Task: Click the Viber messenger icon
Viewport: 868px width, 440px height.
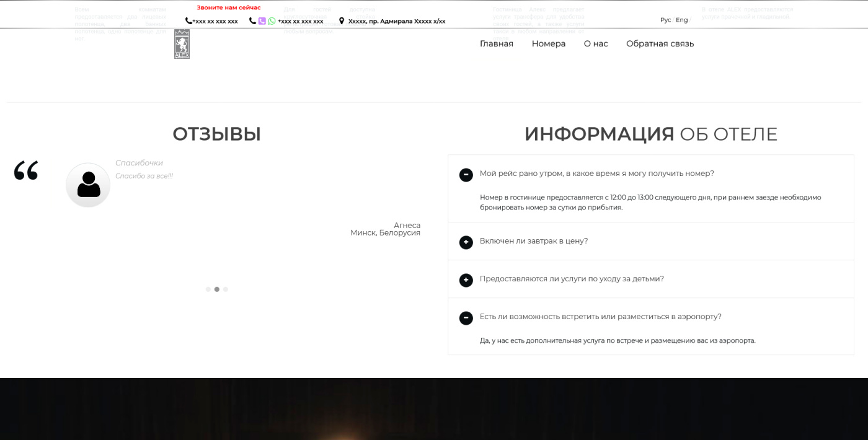Action: (x=262, y=21)
